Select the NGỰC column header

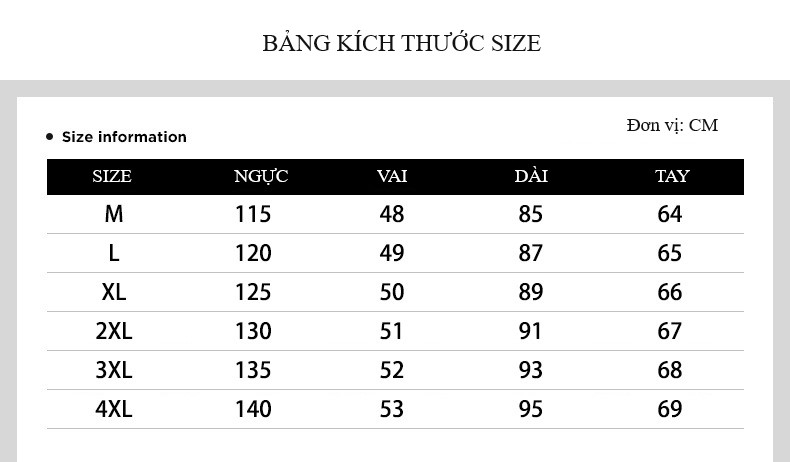(x=261, y=177)
